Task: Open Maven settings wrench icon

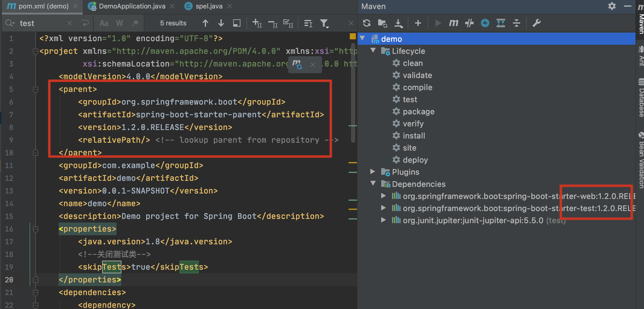Action: click(536, 23)
